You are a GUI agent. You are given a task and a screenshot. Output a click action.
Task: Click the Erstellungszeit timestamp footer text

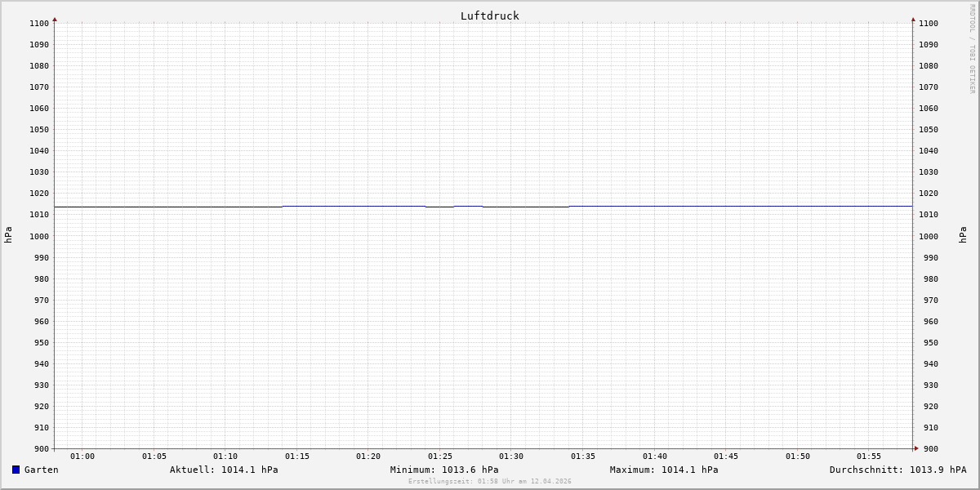coord(489,481)
